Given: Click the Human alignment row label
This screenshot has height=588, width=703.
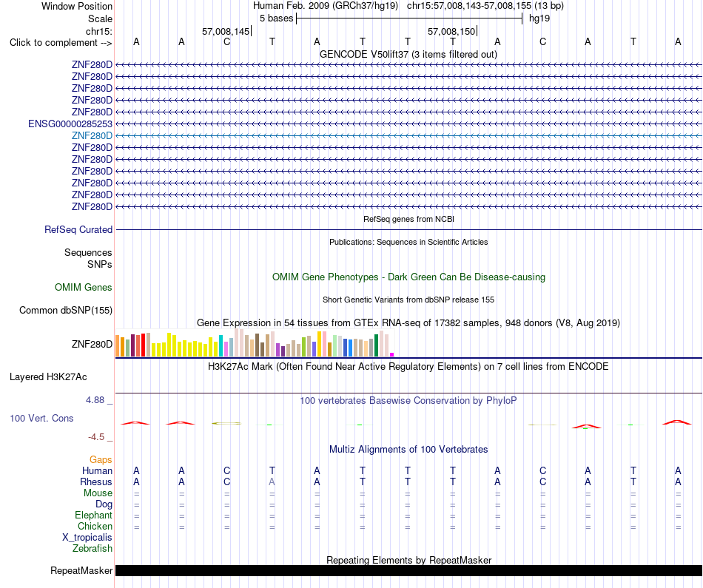Looking at the screenshot, I should (97, 470).
